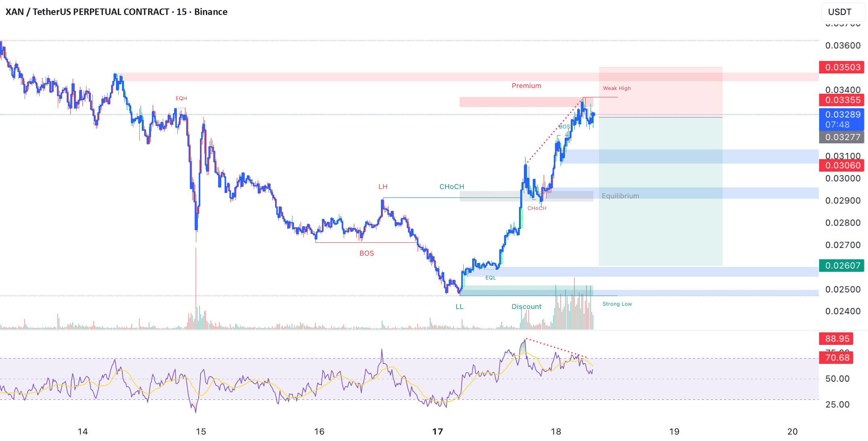Image resolution: width=868 pixels, height=441 pixels.
Task: Select the Strong Low label
Action: point(617,304)
